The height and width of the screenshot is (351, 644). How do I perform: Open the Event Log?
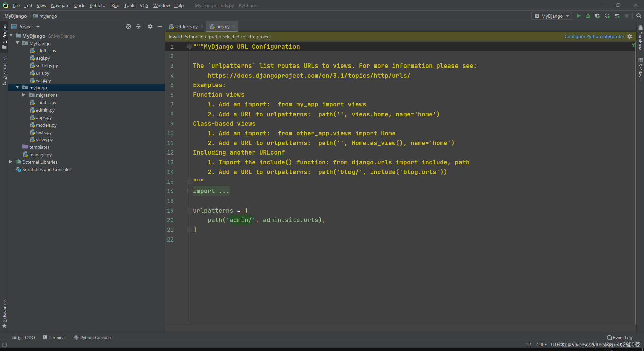[x=620, y=338]
